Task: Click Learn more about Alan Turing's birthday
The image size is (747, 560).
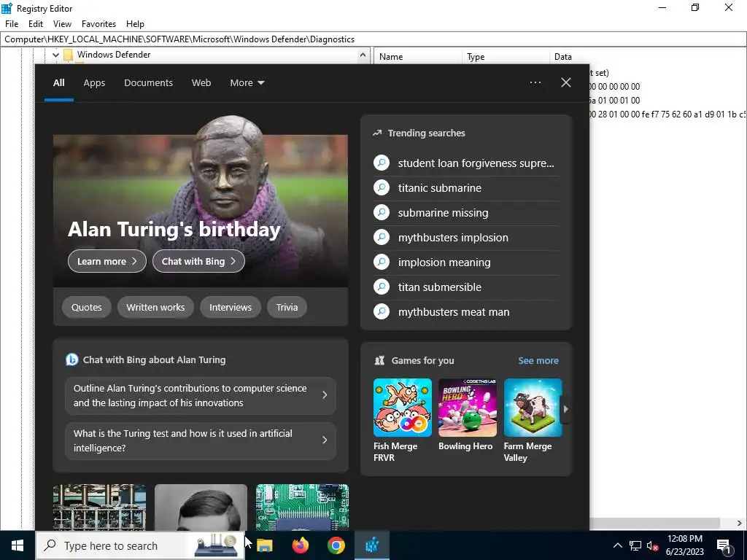Action: (x=107, y=261)
